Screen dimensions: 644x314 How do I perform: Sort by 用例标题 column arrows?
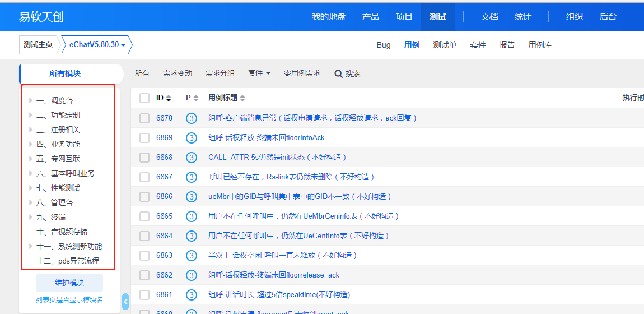point(242,98)
